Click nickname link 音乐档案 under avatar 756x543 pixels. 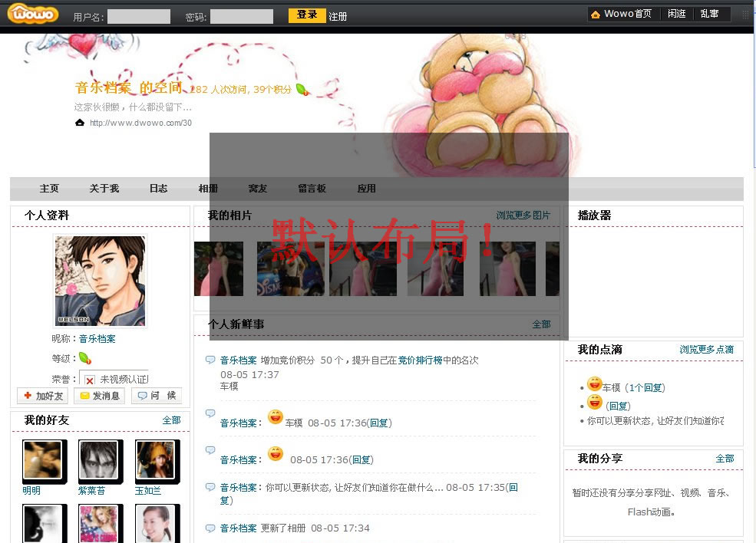(97, 339)
